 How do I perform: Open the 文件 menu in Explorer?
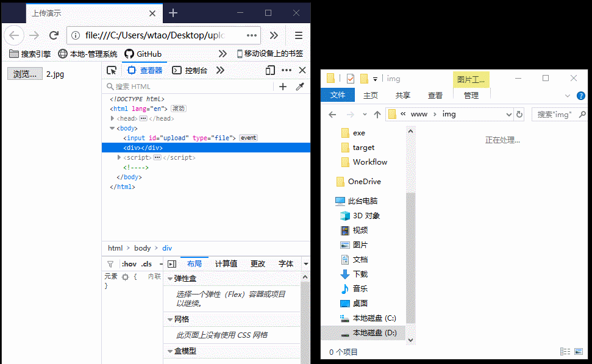click(x=338, y=95)
